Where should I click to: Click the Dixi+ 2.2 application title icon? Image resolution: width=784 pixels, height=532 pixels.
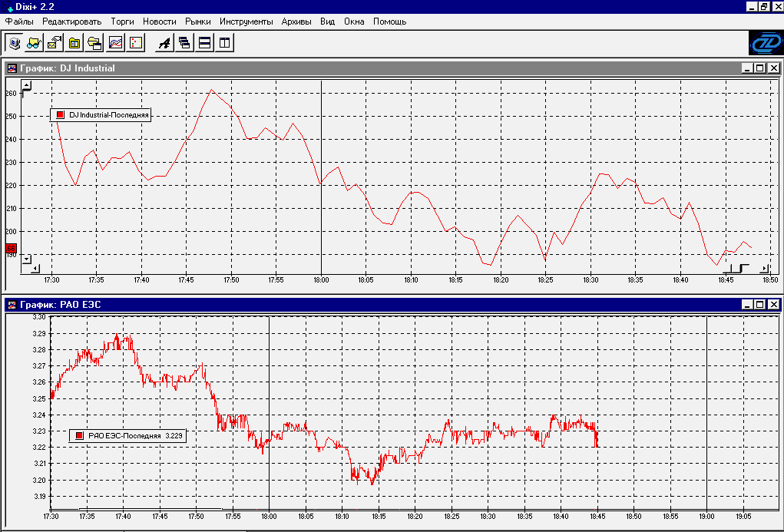8,7
